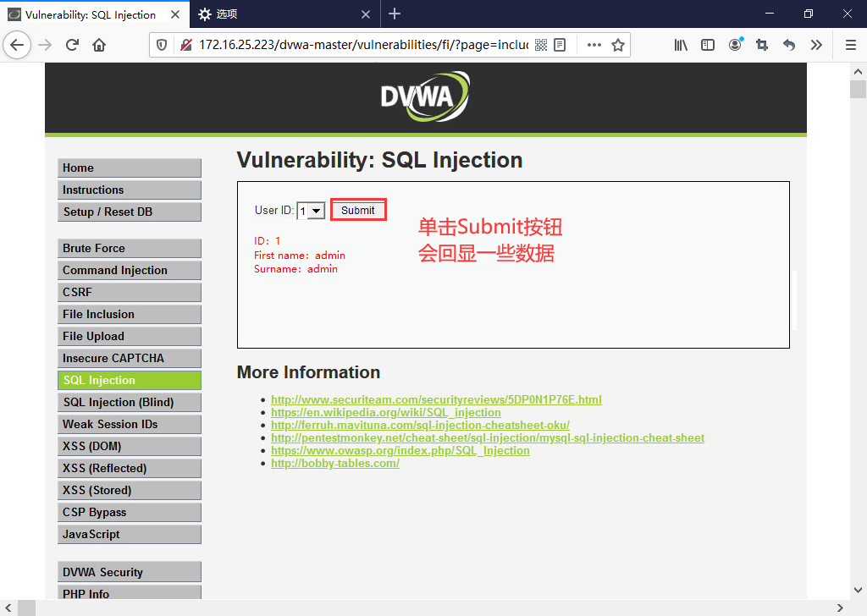Viewport: 867px width, 616px height.
Task: Click the "Surname: admin" result text
Action: [x=295, y=269]
